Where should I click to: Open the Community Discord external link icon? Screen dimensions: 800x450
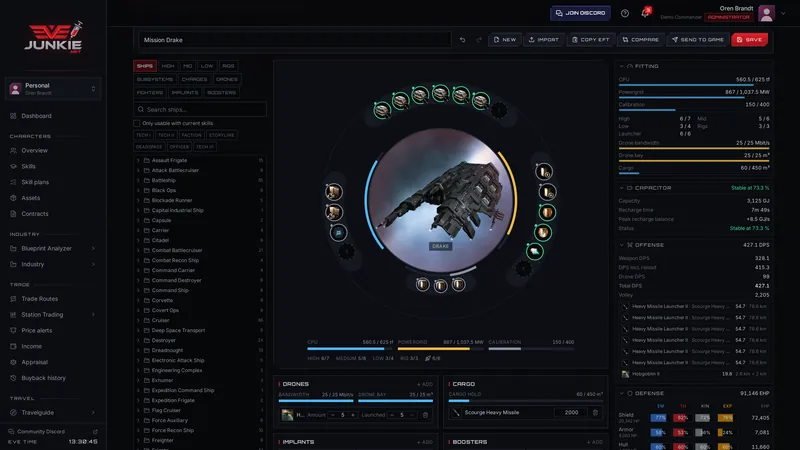(95, 432)
